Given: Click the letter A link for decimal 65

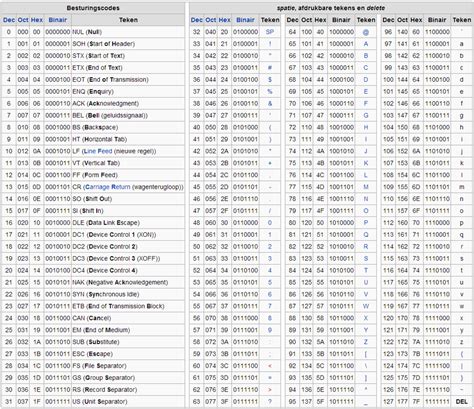Looking at the screenshot, I should pos(366,44).
